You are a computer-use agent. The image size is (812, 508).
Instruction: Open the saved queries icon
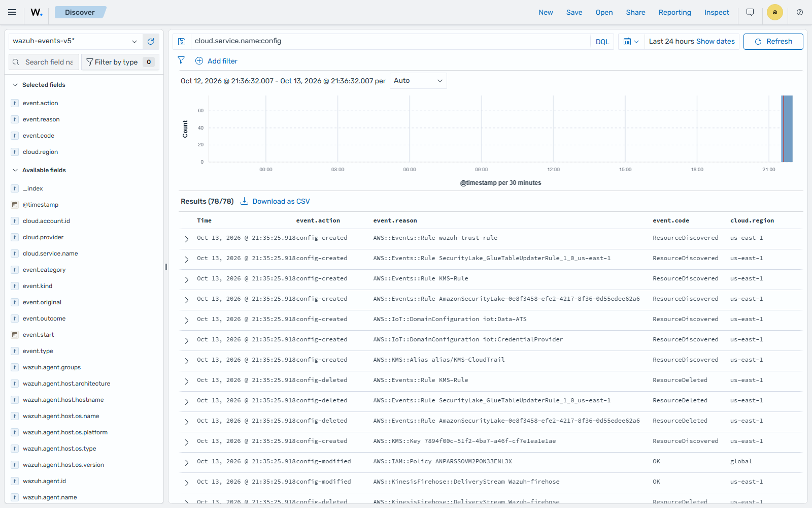pyautogui.click(x=182, y=42)
